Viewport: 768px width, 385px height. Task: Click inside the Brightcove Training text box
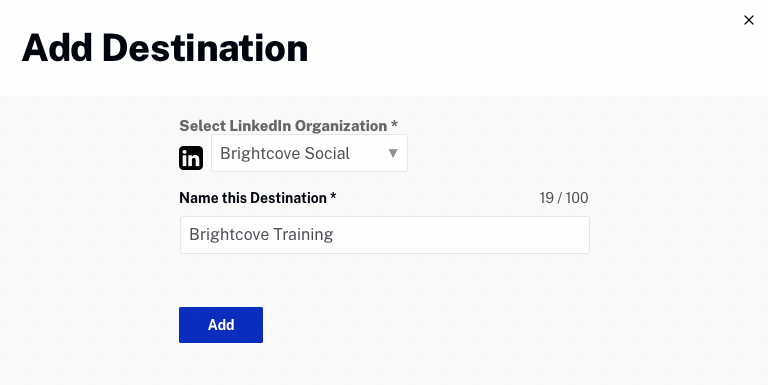click(x=384, y=235)
